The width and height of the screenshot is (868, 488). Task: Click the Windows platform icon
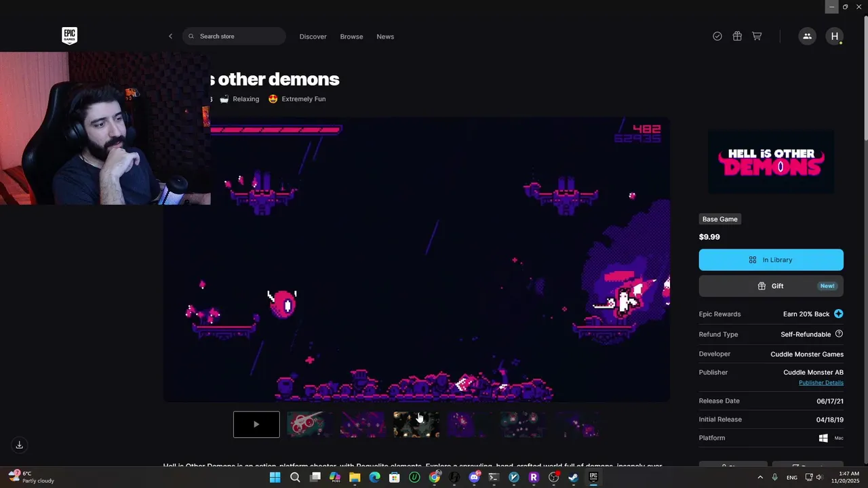(x=823, y=439)
